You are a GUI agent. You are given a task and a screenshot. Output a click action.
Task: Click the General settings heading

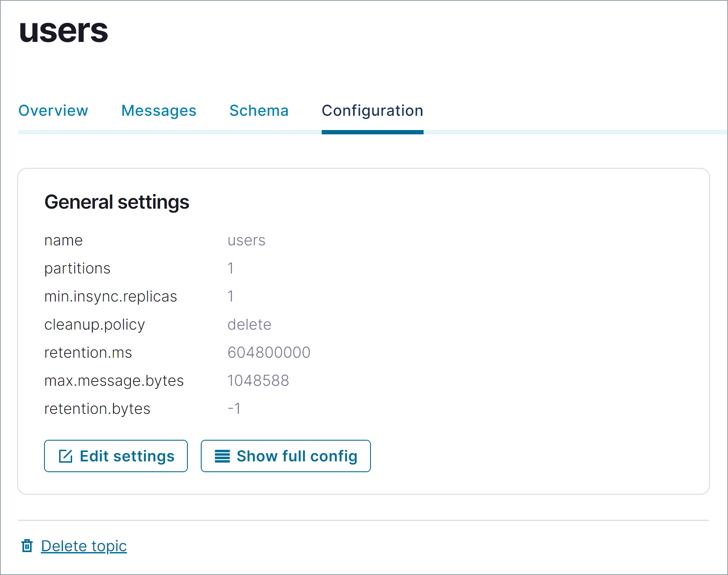[x=117, y=202]
